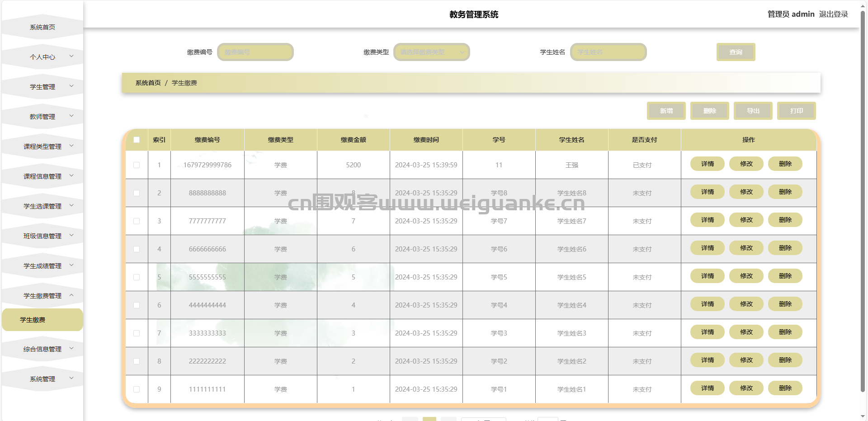The height and width of the screenshot is (421, 868).
Task: Expand the 课程信息管理 sidebar menu
Action: pyautogui.click(x=42, y=176)
